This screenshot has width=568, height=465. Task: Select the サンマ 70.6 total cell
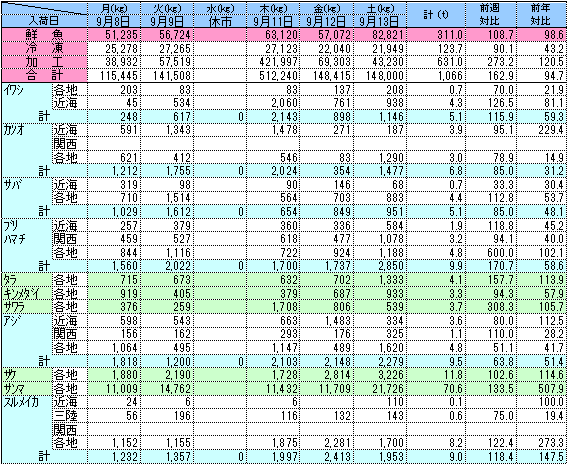[x=436, y=389]
